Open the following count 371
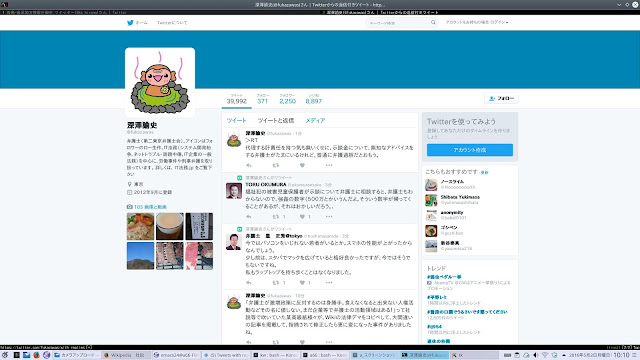The width and height of the screenshot is (640, 360). [262, 99]
